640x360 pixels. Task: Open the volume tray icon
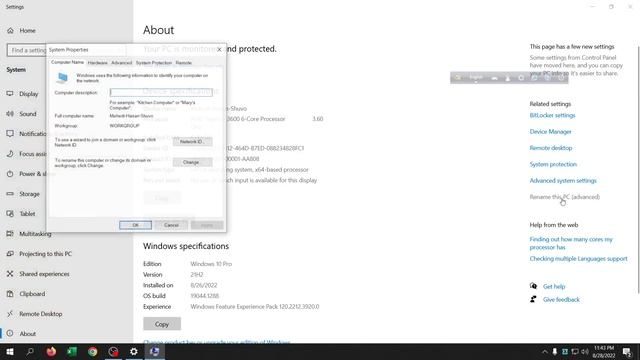585,351
